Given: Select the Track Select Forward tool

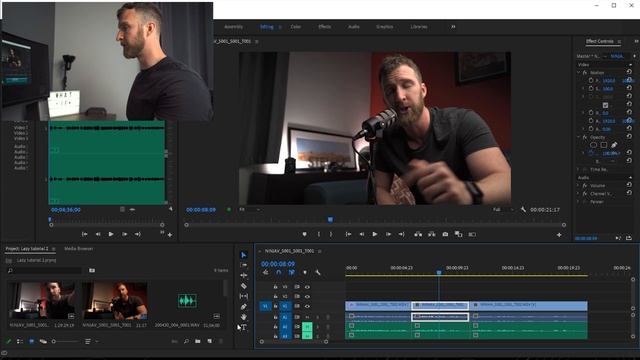Looking at the screenshot, I should (244, 265).
